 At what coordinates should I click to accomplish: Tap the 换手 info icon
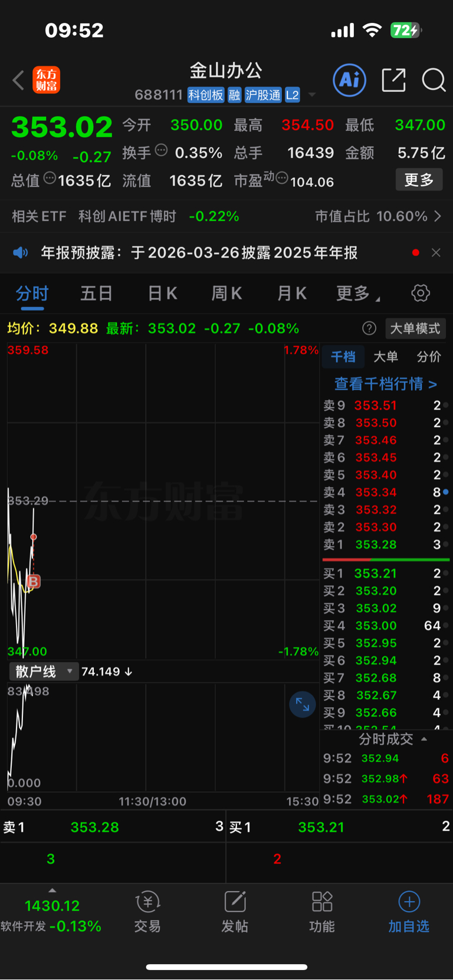click(x=161, y=150)
